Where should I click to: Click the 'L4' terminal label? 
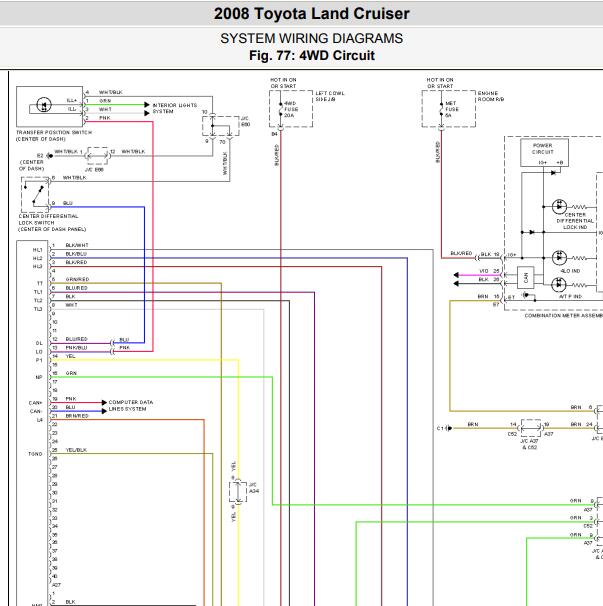coord(40,420)
